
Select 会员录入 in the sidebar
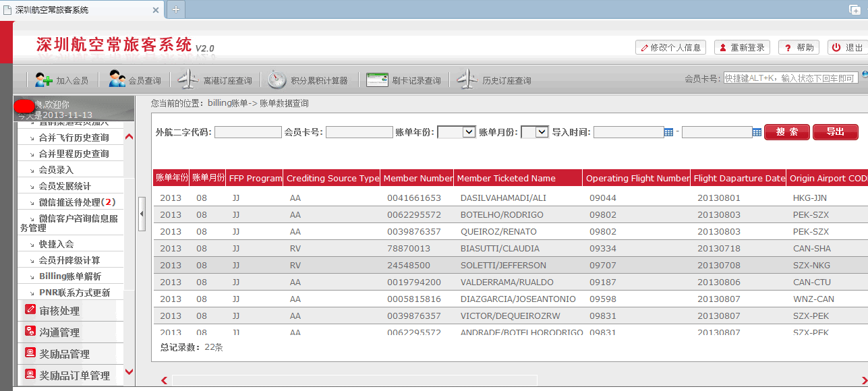[x=56, y=170]
